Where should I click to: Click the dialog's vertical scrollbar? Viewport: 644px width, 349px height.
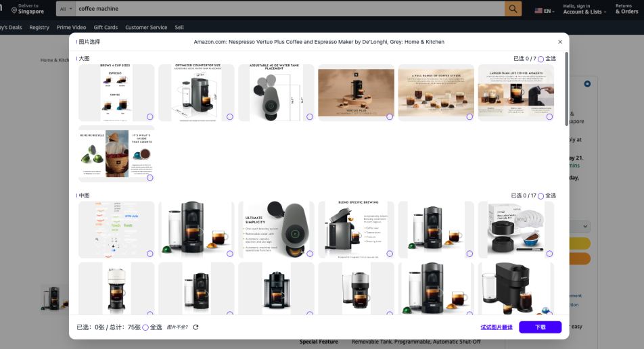(566, 88)
